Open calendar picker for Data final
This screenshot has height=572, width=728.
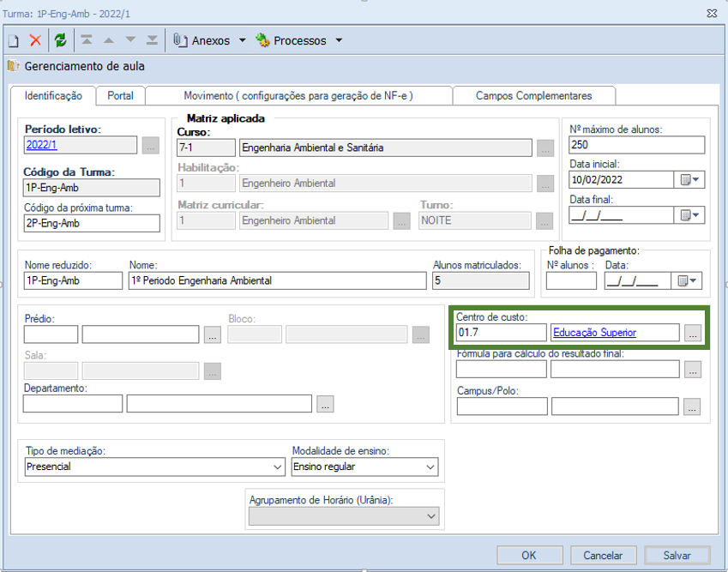point(689,215)
